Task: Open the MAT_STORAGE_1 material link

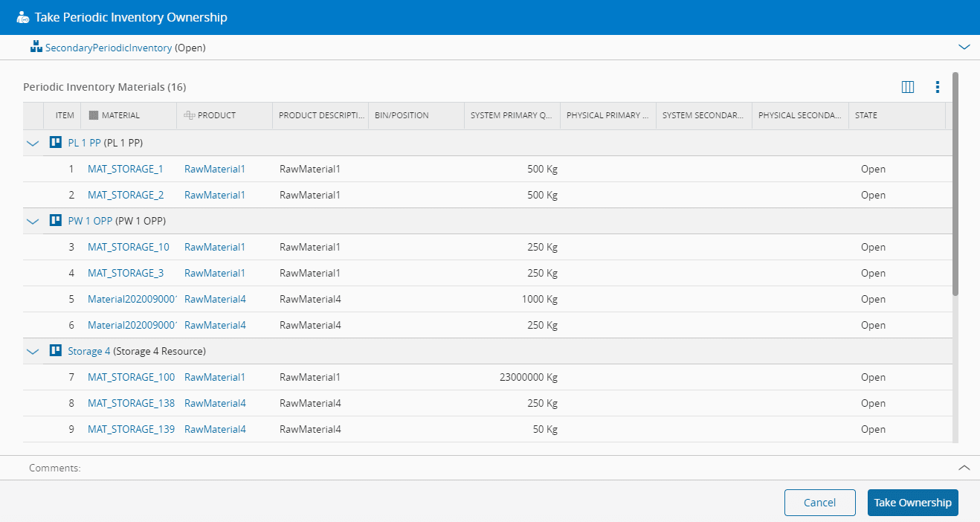Action: coord(125,169)
